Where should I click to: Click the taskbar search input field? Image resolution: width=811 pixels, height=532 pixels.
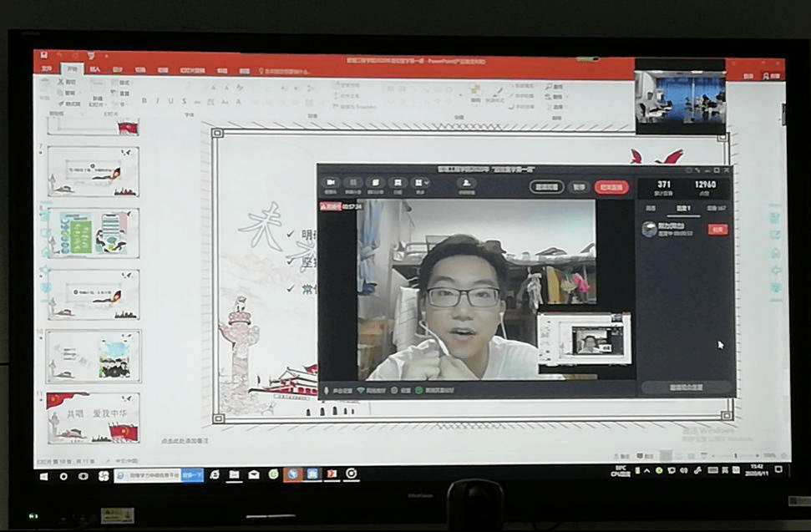148,475
